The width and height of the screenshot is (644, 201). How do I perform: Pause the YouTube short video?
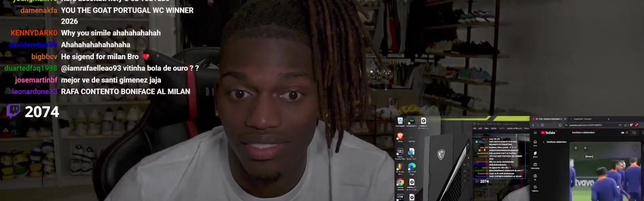(576, 148)
